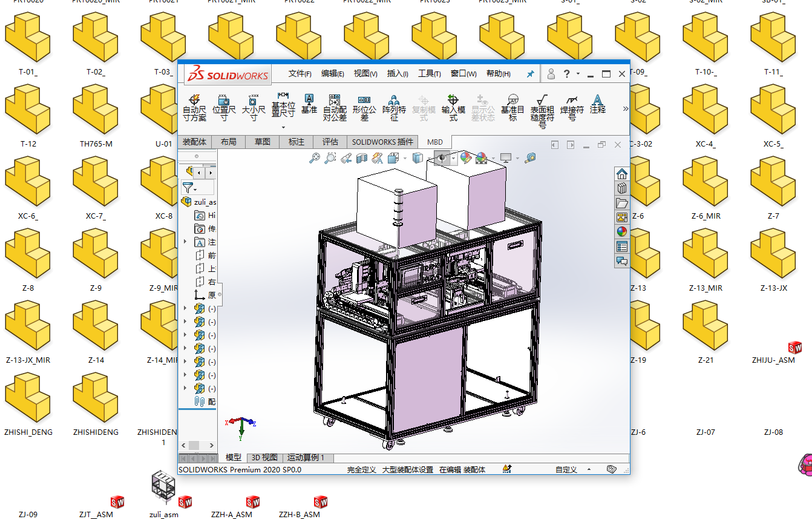Activate the 基本位置尺寸 tool
Screen dimensions: 812x519
pos(283,104)
